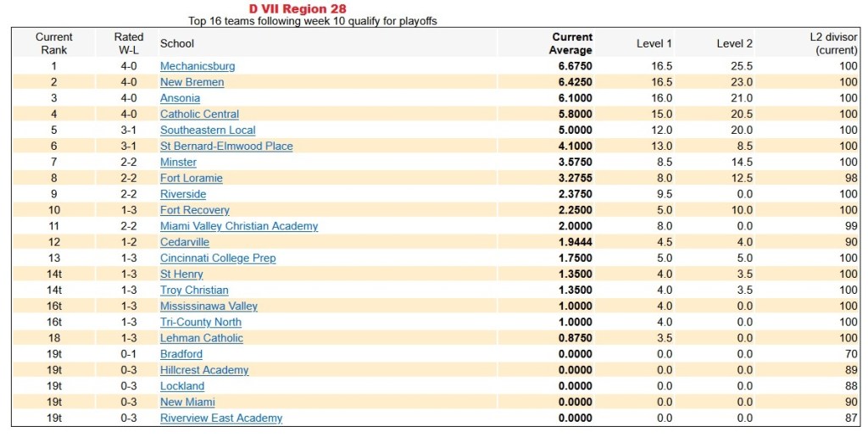Select Fort Loramie link
Image resolution: width=868 pixels, height=437 pixels.
191,178
